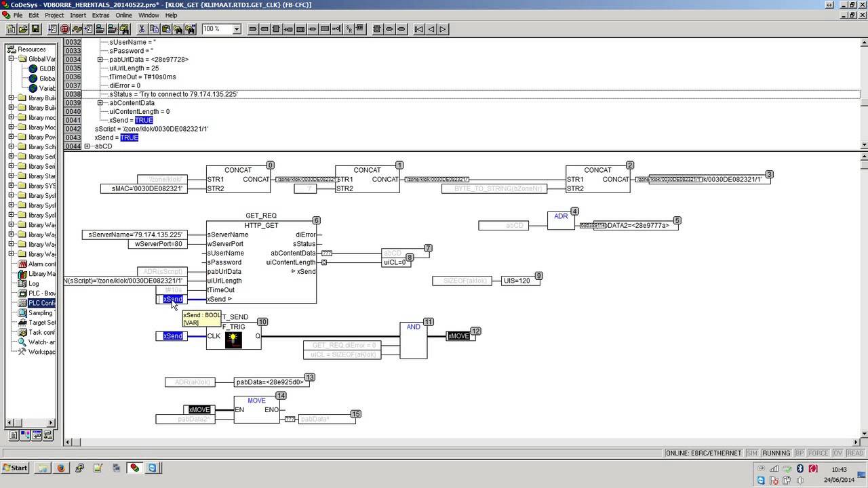This screenshot has height=488, width=868.
Task: Click the step-to-first navigation arrow icon
Action: [x=418, y=29]
